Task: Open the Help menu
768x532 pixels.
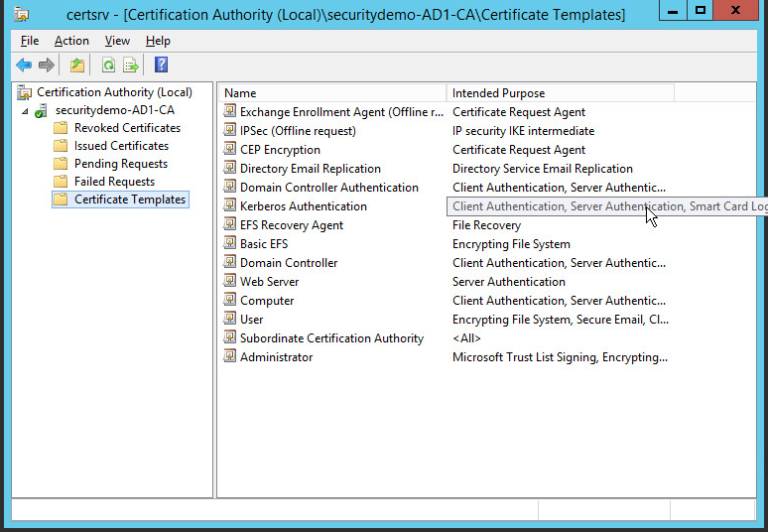Action: (158, 41)
